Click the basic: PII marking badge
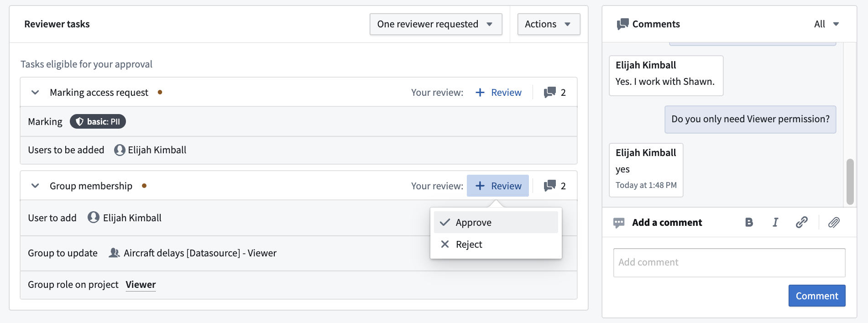Screen dimensions: 868x323 (98, 122)
